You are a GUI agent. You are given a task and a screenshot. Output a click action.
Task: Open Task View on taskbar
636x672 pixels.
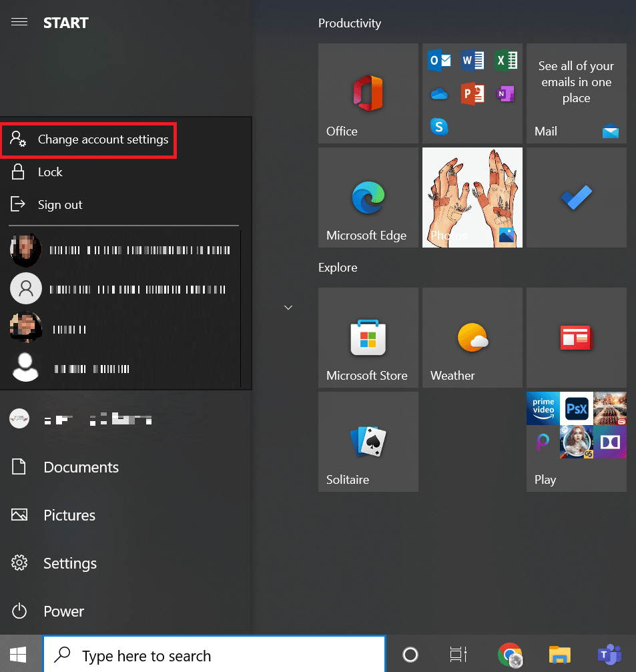pyautogui.click(x=458, y=655)
